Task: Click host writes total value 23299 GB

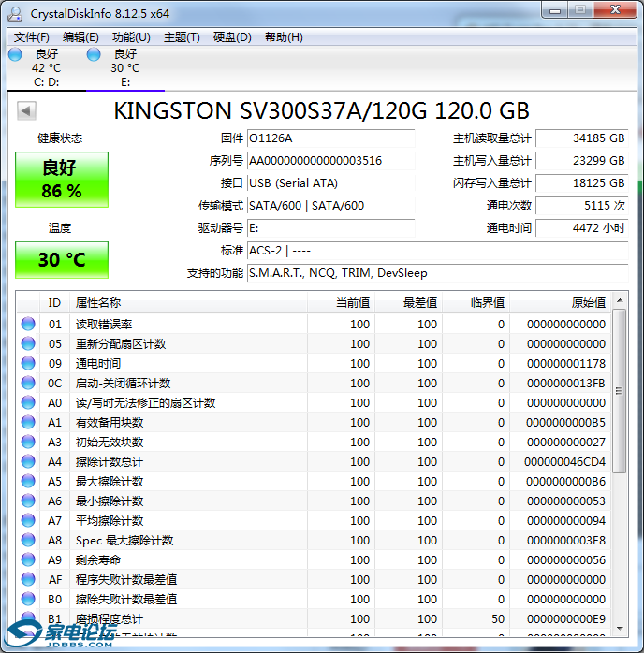Action: click(581, 161)
